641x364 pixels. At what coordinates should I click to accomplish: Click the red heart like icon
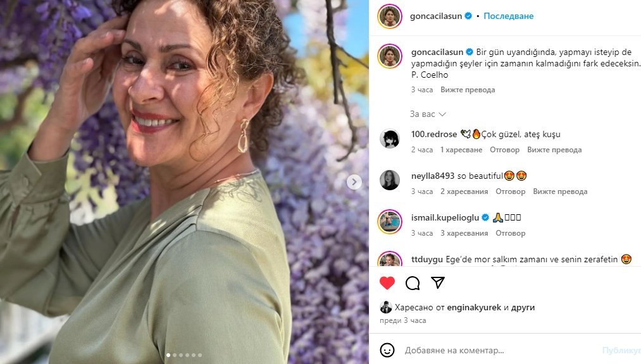(x=387, y=282)
